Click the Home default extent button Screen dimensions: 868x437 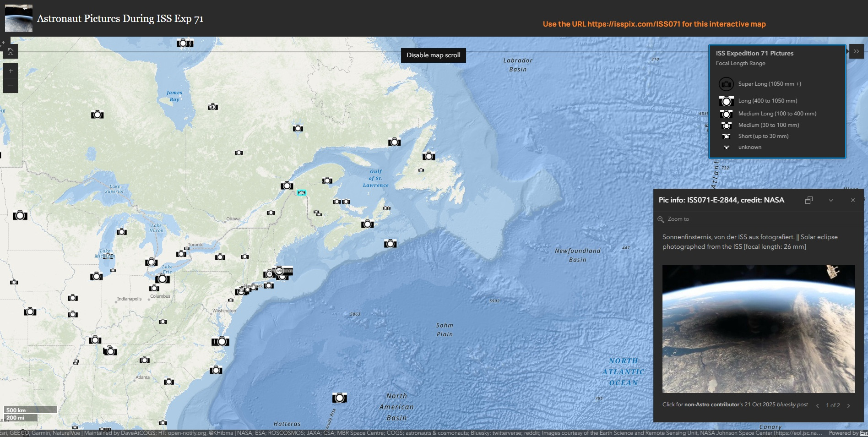(x=10, y=51)
